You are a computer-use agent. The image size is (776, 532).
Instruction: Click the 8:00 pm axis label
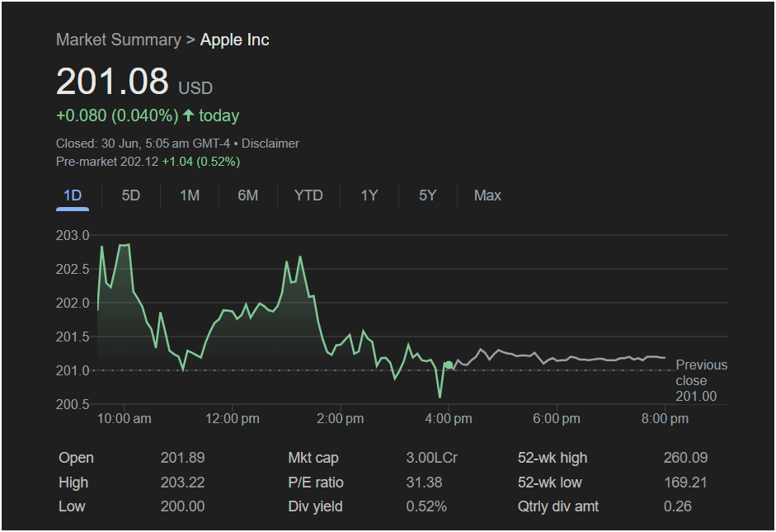[x=665, y=419]
